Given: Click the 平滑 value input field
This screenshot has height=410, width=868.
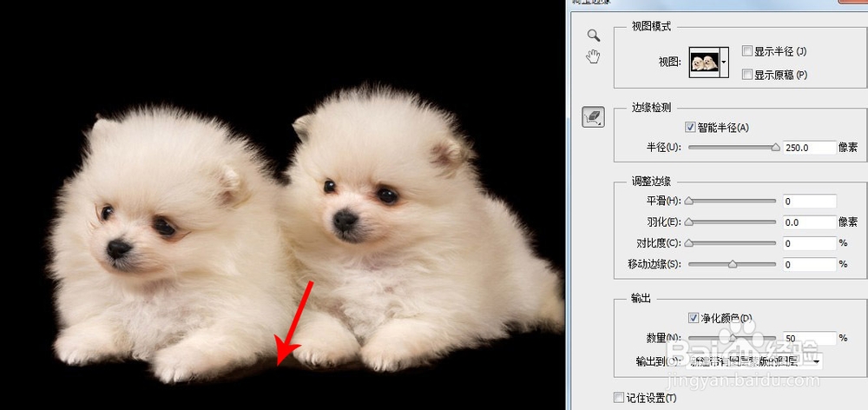Looking at the screenshot, I should [x=809, y=202].
